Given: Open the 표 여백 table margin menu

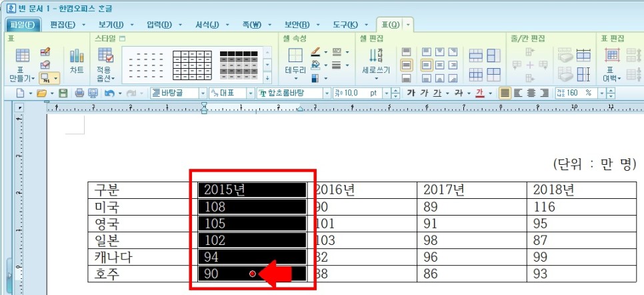Looking at the screenshot, I should [612, 75].
